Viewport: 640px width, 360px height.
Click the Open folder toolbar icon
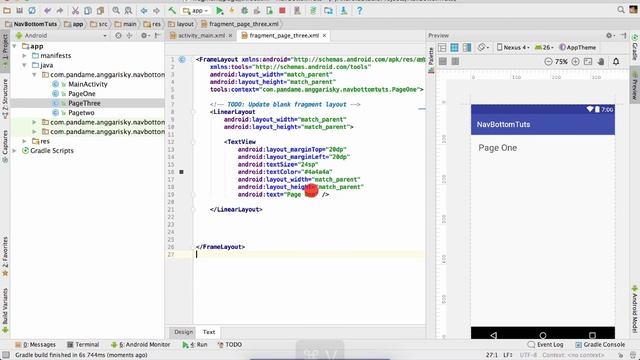pyautogui.click(x=7, y=11)
